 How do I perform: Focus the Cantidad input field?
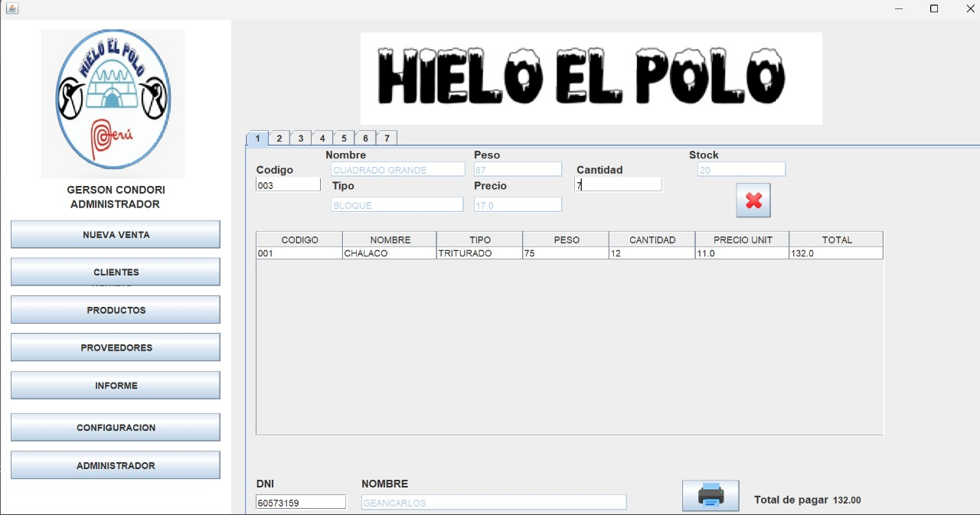618,184
